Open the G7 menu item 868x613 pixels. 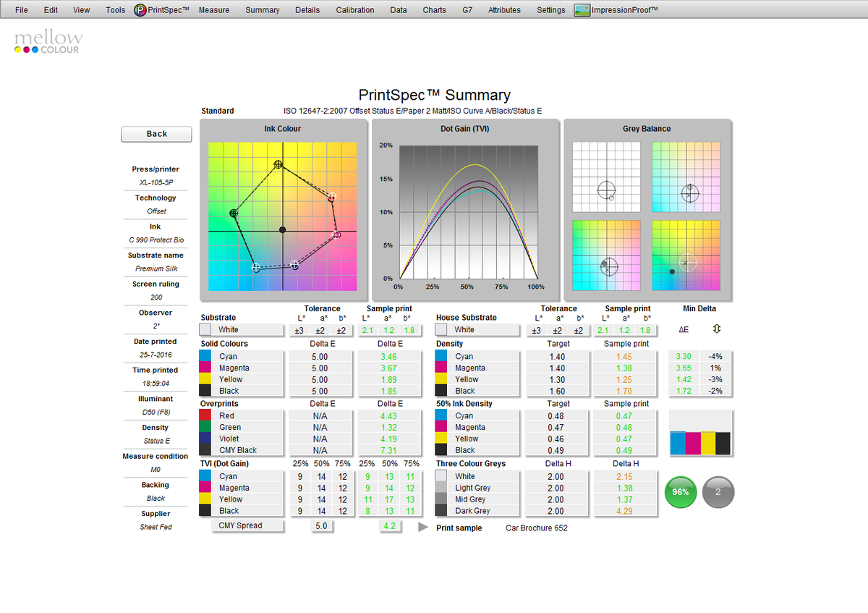467,10
